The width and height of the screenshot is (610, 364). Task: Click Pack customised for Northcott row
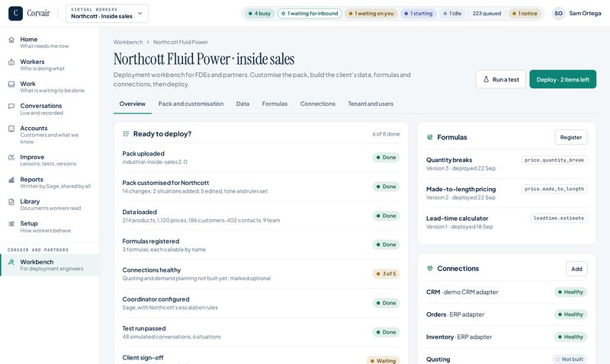point(261,187)
